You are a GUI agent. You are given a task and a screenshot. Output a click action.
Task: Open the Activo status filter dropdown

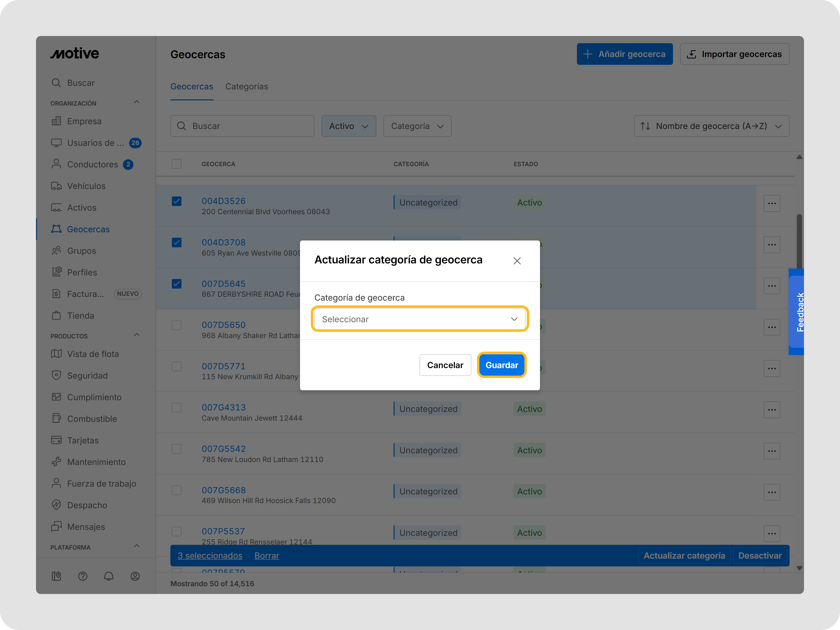(x=348, y=126)
